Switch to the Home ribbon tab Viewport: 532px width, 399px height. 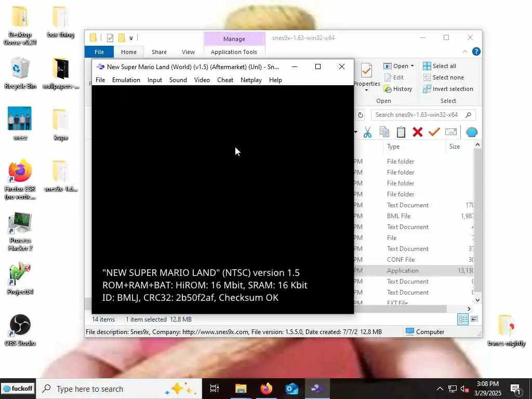tap(129, 52)
